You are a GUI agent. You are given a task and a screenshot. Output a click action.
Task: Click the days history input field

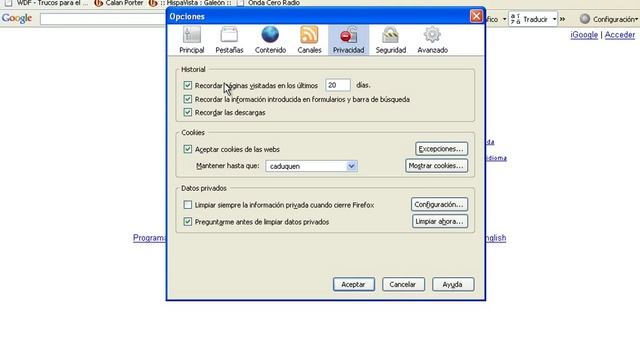pyautogui.click(x=338, y=85)
